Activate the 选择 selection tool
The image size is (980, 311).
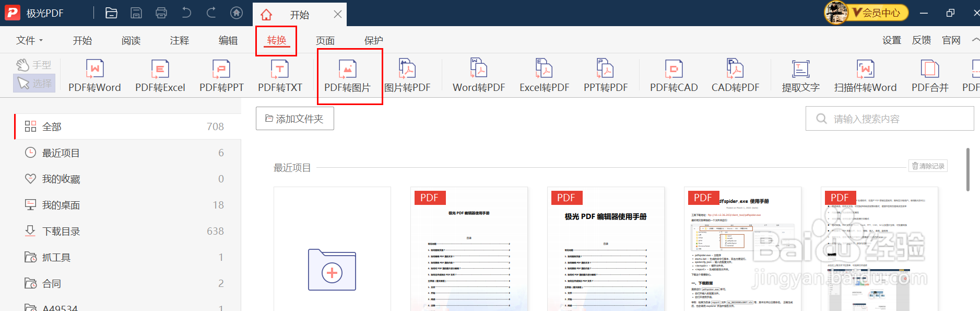pyautogui.click(x=34, y=83)
